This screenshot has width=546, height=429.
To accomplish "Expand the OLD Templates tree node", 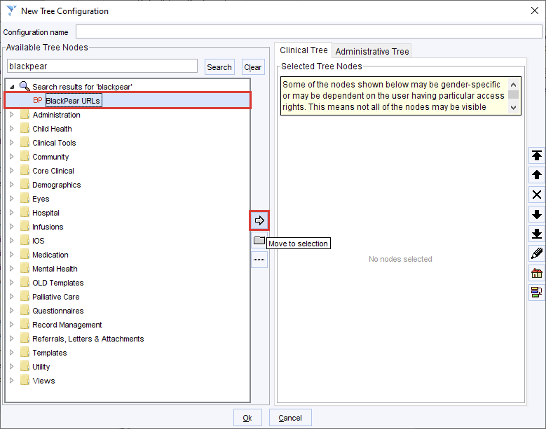I will (11, 282).
